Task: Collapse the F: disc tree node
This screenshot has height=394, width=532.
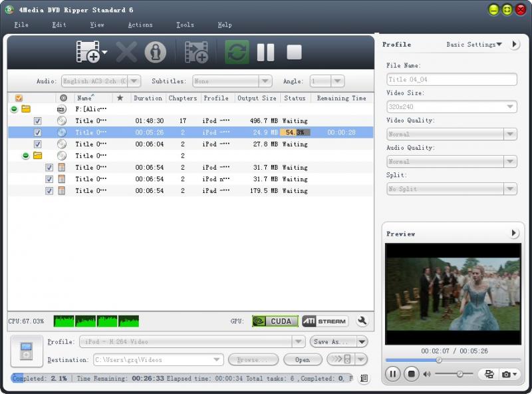Action: click(14, 109)
